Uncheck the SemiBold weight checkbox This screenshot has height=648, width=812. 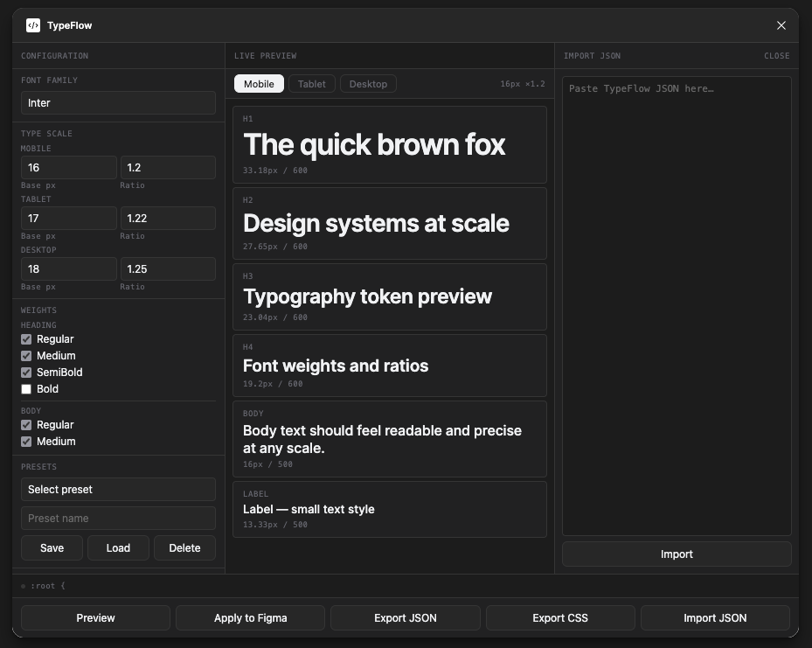coord(26,373)
